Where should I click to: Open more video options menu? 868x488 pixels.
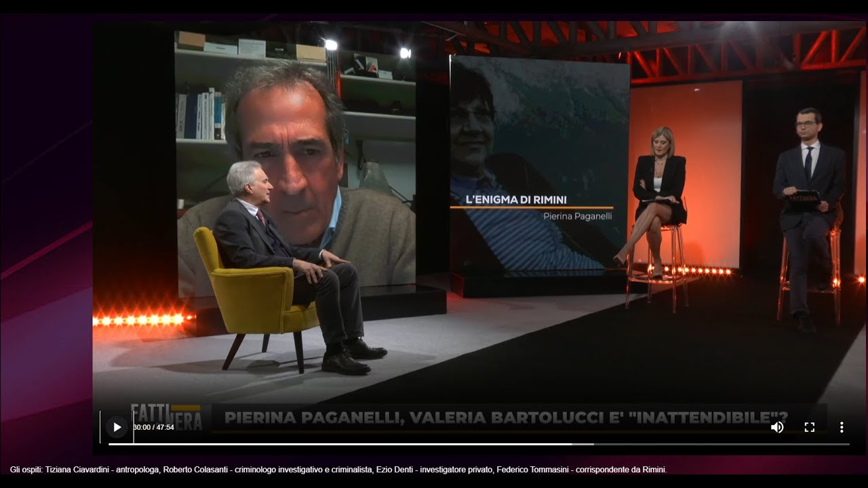pyautogui.click(x=842, y=427)
